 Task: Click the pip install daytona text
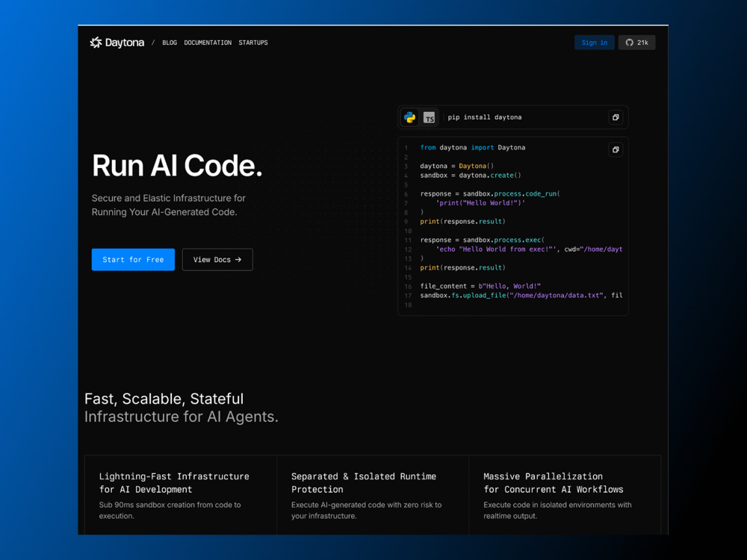485,117
